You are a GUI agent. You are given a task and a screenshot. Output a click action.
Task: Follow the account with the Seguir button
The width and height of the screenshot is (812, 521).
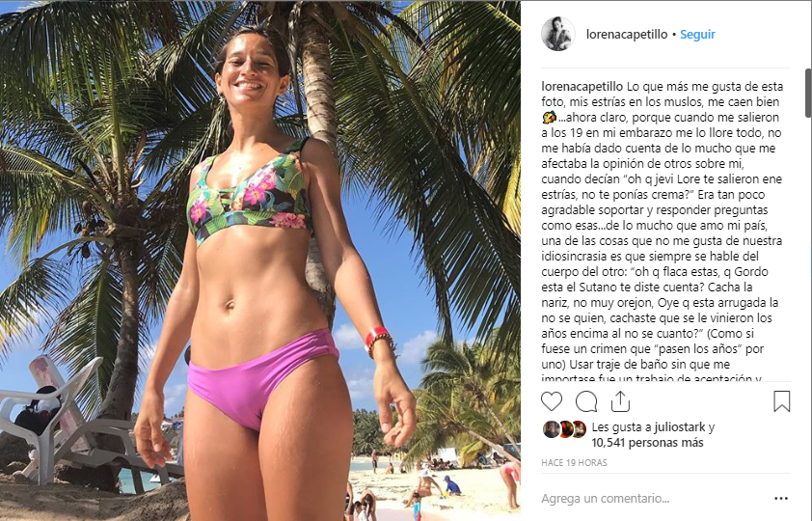[x=697, y=34]
